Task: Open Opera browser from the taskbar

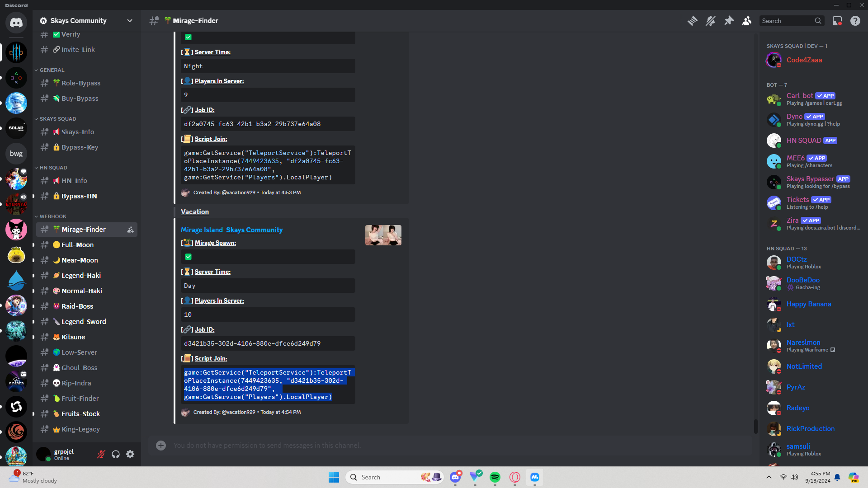Action: 515,477
